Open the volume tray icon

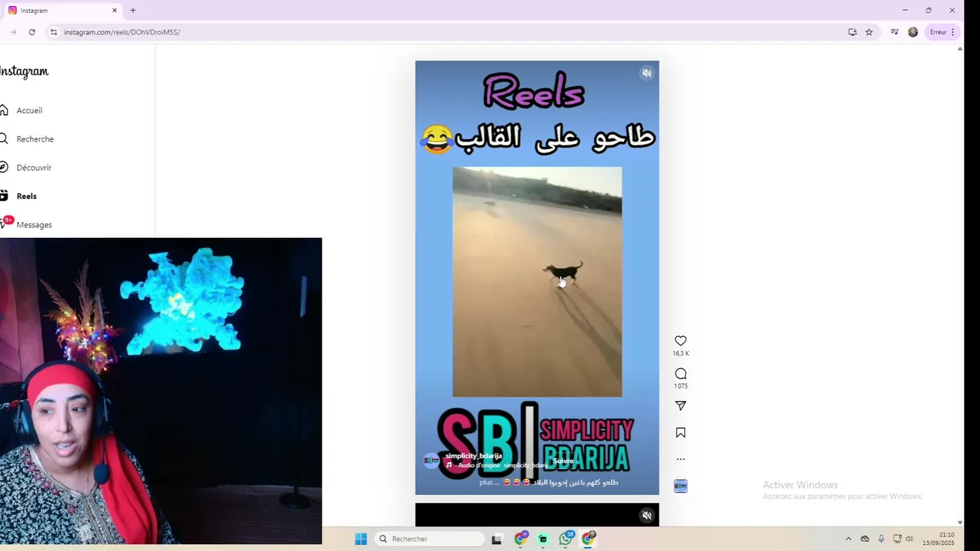(910, 539)
